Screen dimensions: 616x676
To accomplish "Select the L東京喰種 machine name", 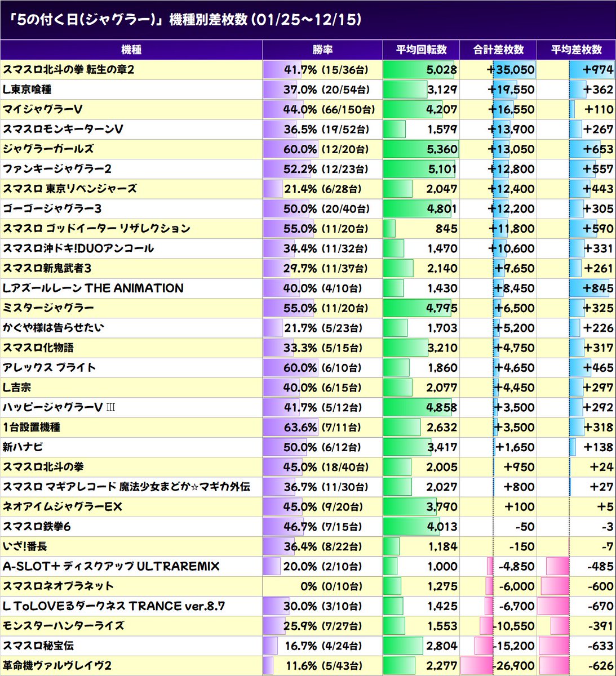I will point(27,90).
